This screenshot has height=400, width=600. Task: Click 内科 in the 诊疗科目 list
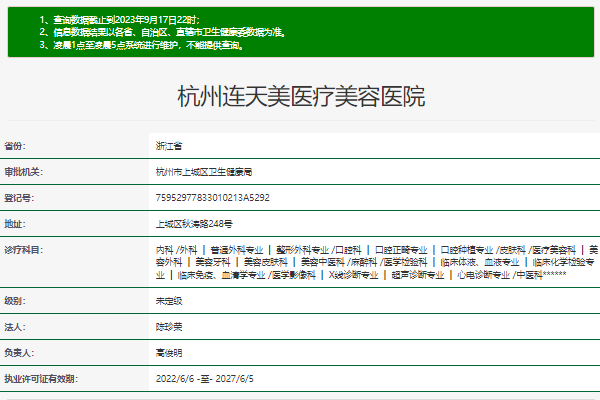164,248
